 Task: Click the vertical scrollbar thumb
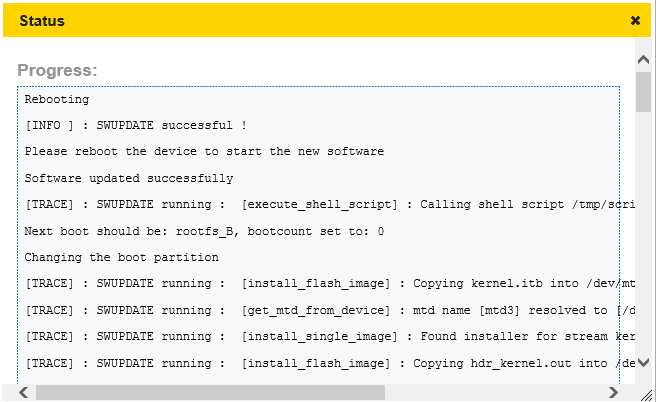(x=644, y=92)
